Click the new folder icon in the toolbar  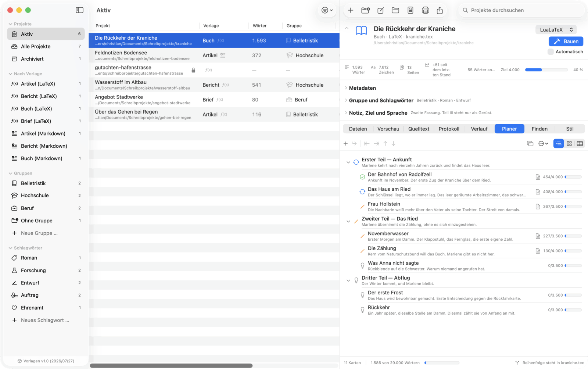tap(366, 10)
